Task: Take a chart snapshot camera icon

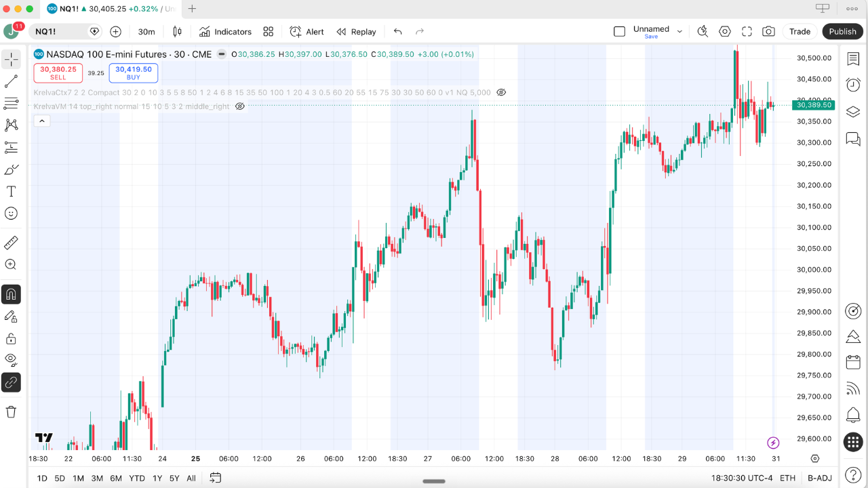Action: point(768,31)
